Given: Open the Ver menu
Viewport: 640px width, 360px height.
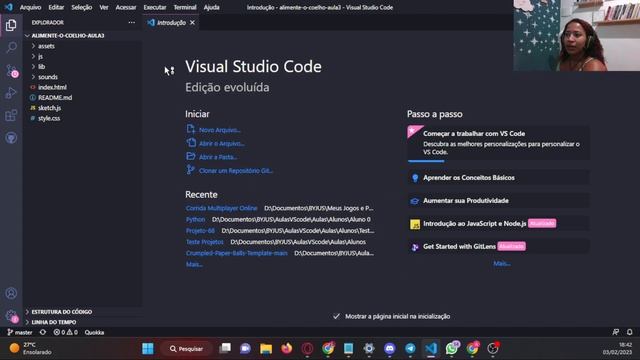Looking at the screenshot, I should tap(104, 7).
